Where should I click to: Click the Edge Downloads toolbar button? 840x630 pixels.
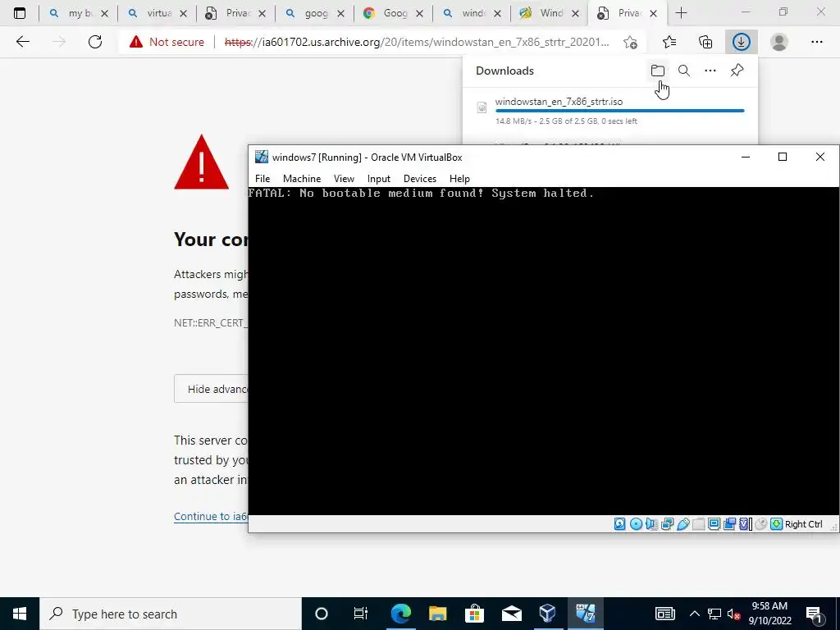[x=742, y=42]
